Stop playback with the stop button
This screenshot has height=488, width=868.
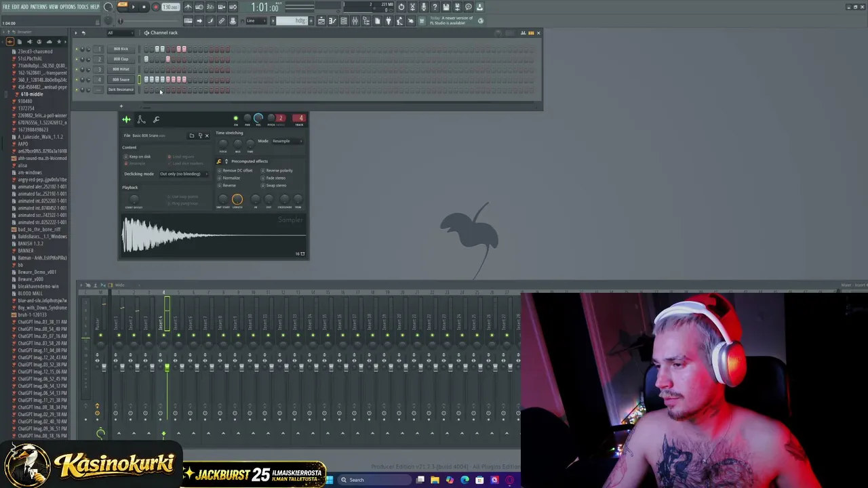tap(144, 7)
